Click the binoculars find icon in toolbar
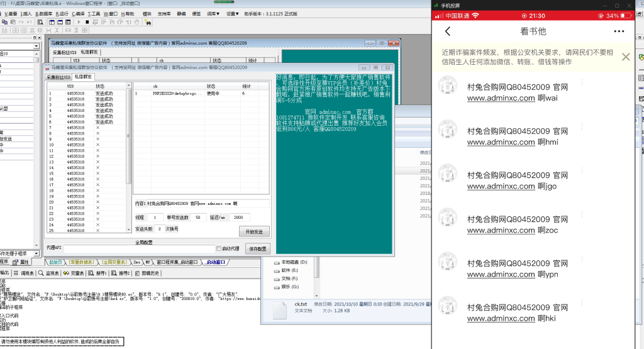Screen dimensions: 644x349 click(148, 21)
